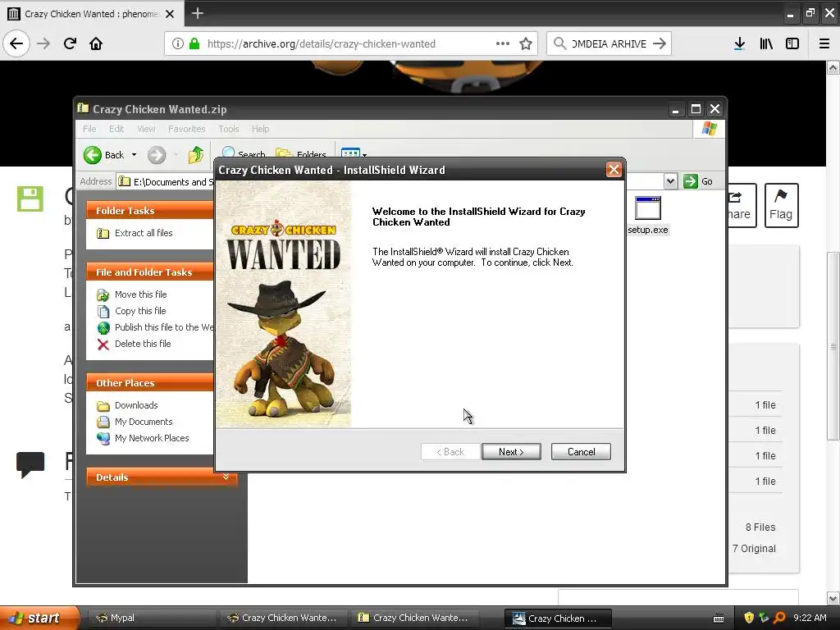The image size is (840, 630).
Task: Bookmark this page with star icon
Action: (x=526, y=43)
